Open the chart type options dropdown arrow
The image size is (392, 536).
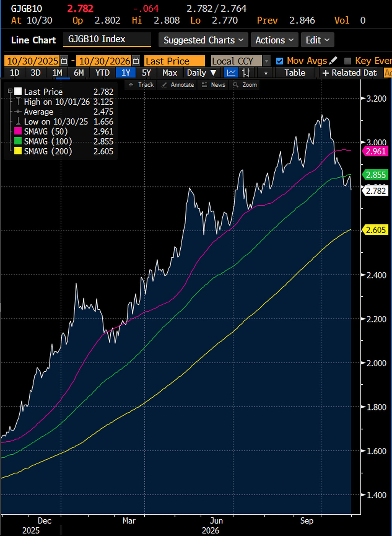pos(266,73)
